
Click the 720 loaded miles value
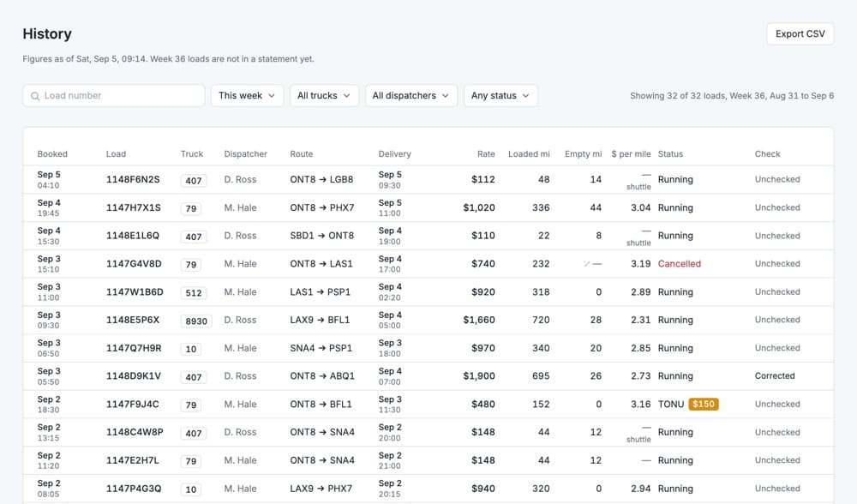click(x=541, y=320)
